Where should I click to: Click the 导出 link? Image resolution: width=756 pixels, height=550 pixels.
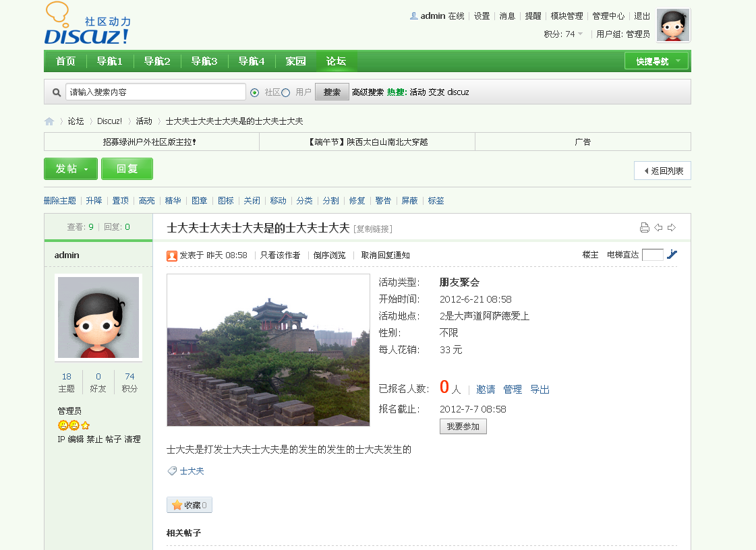pyautogui.click(x=540, y=390)
